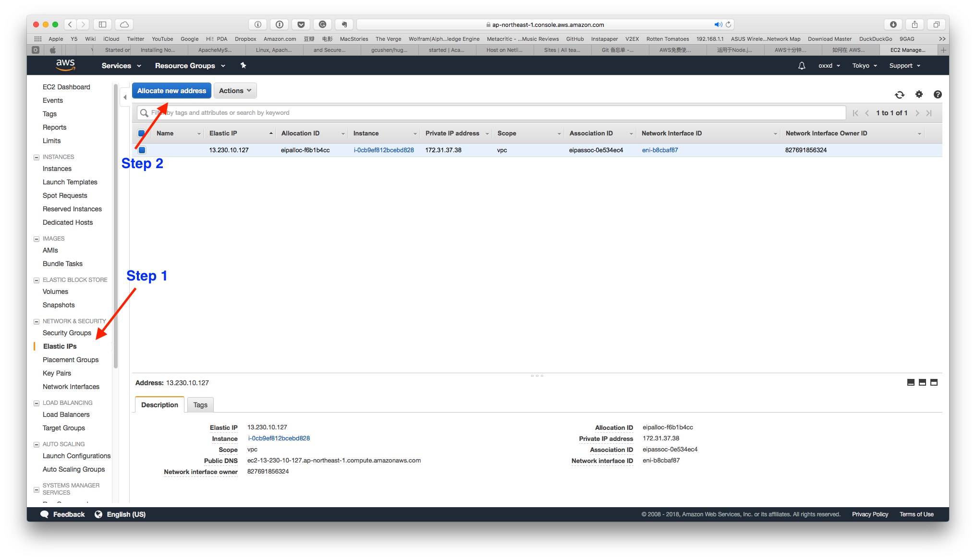Collapse the LOAD BALANCING section
This screenshot has height=560, width=976.
(36, 403)
